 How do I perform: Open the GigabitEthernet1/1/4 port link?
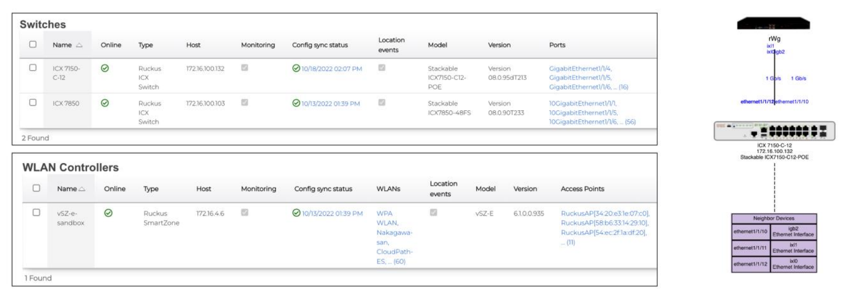pos(580,69)
